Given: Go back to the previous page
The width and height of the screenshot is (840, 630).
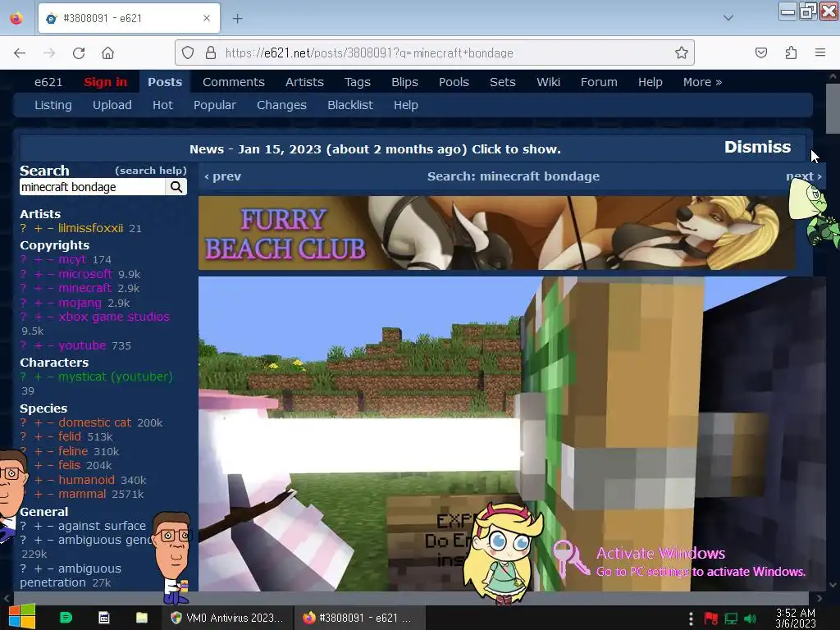Looking at the screenshot, I should pyautogui.click(x=20, y=53).
